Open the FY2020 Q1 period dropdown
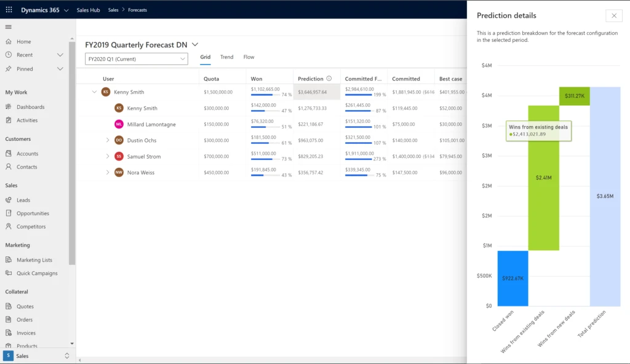The width and height of the screenshot is (630, 364). (x=136, y=59)
